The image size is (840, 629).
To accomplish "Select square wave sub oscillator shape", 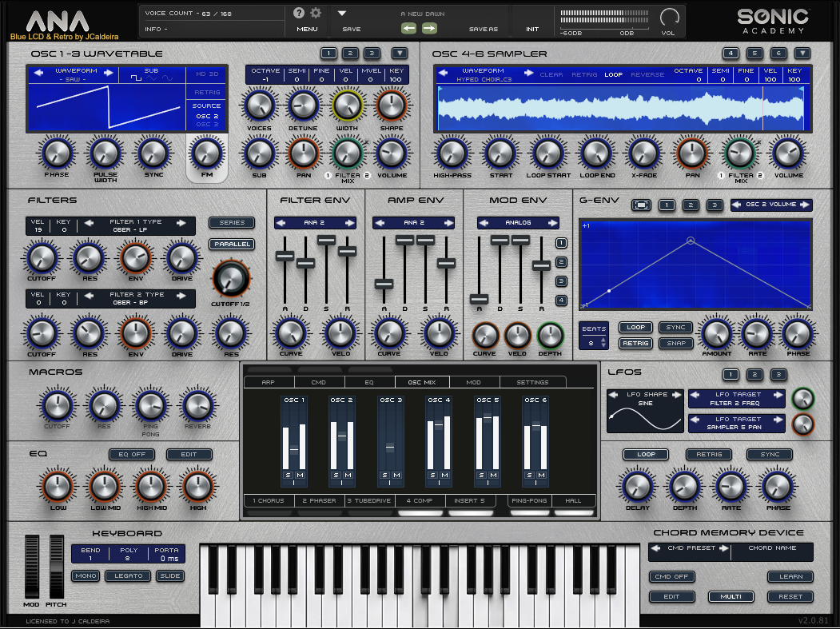I will pyautogui.click(x=137, y=78).
